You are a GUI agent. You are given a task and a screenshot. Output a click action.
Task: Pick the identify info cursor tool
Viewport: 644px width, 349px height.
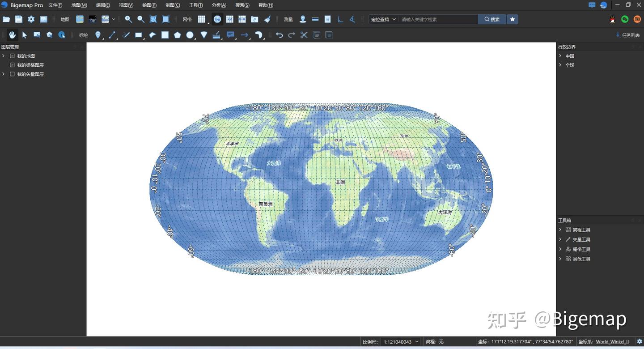click(x=62, y=35)
